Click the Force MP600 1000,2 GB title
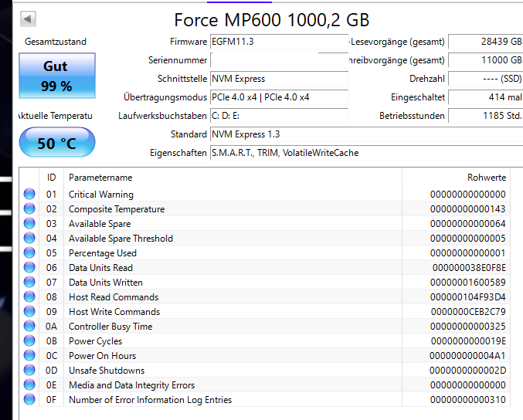The image size is (523, 420). pos(271,20)
